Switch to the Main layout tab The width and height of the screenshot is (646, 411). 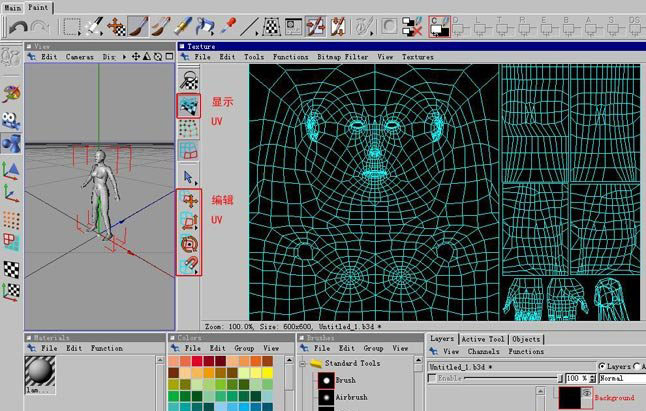click(13, 7)
